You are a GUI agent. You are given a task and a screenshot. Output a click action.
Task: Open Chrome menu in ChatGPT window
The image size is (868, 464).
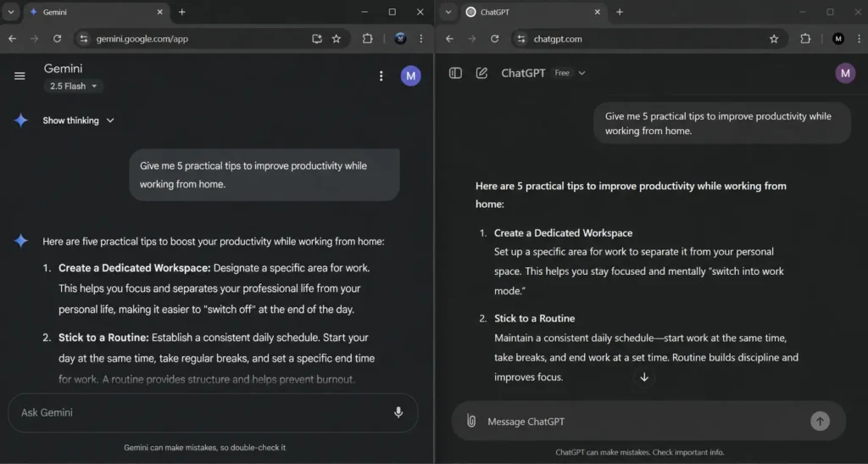point(860,39)
